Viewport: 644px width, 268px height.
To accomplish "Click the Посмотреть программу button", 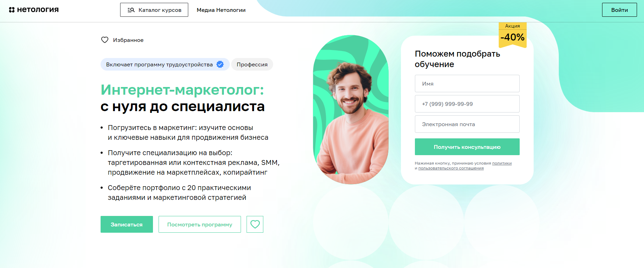I will coord(200,224).
